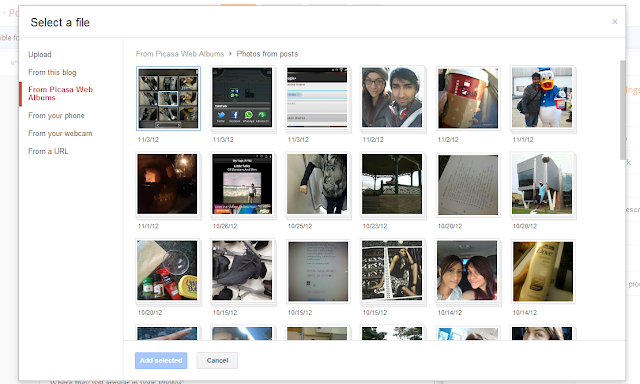Click the scrollbar of the photo list
Viewport: 640px width, 384px height.
click(x=622, y=110)
